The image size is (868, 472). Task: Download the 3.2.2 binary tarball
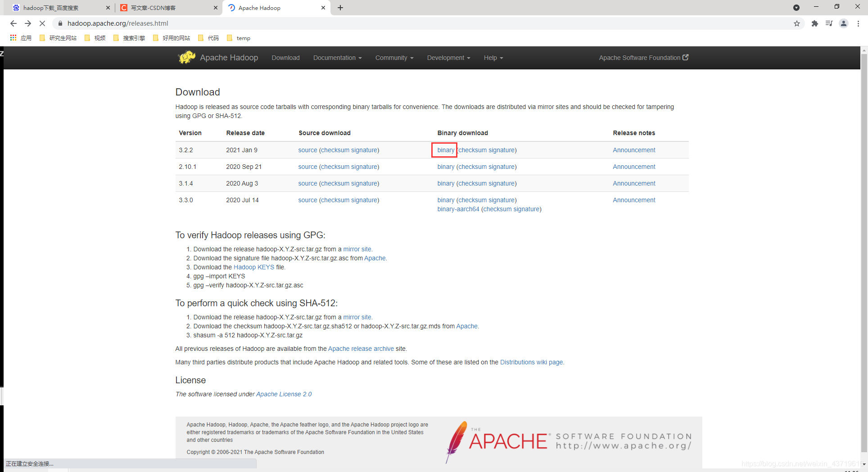(446, 150)
